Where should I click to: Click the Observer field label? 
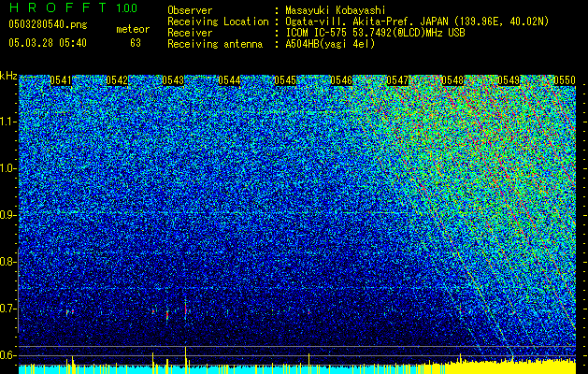coord(190,11)
